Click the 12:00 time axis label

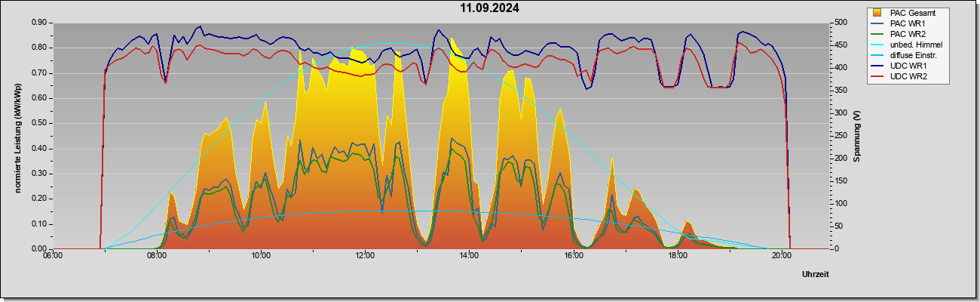pyautogui.click(x=364, y=256)
